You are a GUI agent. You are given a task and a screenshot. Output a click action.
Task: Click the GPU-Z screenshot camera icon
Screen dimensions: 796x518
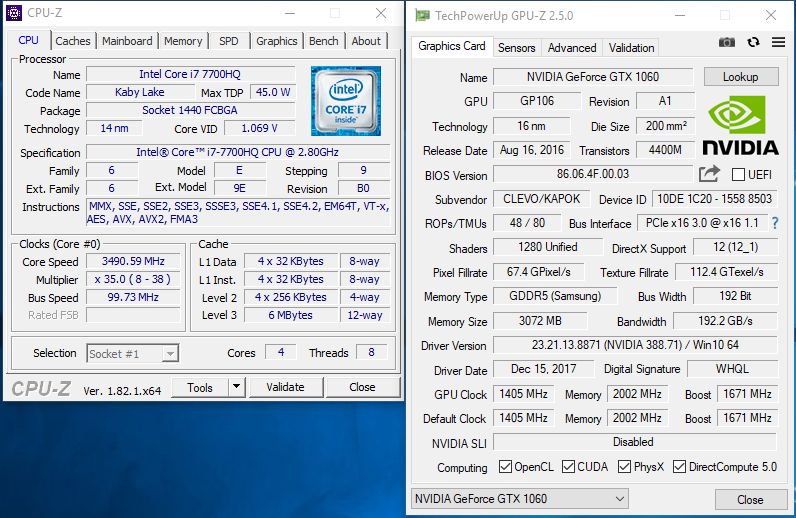pos(727,42)
